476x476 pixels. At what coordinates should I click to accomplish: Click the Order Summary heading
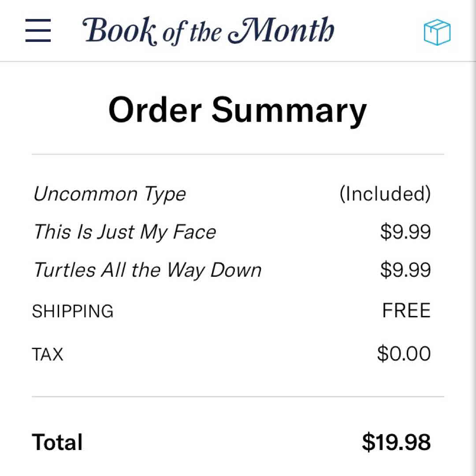tap(238, 110)
